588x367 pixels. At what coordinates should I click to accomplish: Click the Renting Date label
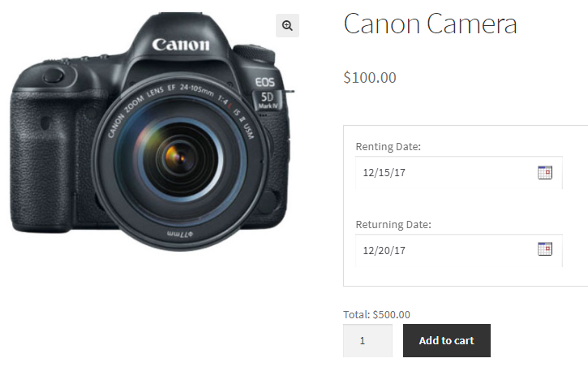pos(388,146)
